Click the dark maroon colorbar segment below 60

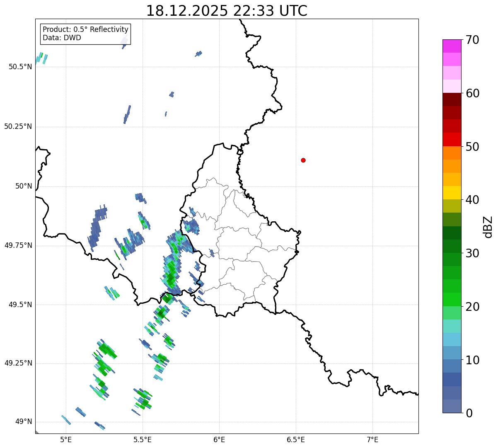[452, 99]
